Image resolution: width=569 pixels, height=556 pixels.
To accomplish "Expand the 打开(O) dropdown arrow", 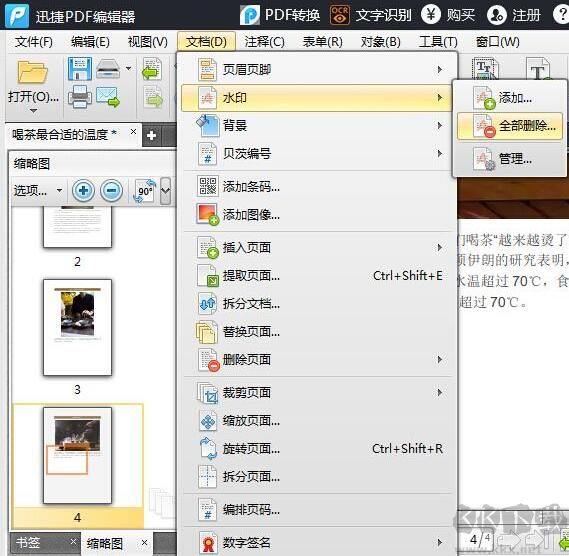I will [x=33, y=111].
